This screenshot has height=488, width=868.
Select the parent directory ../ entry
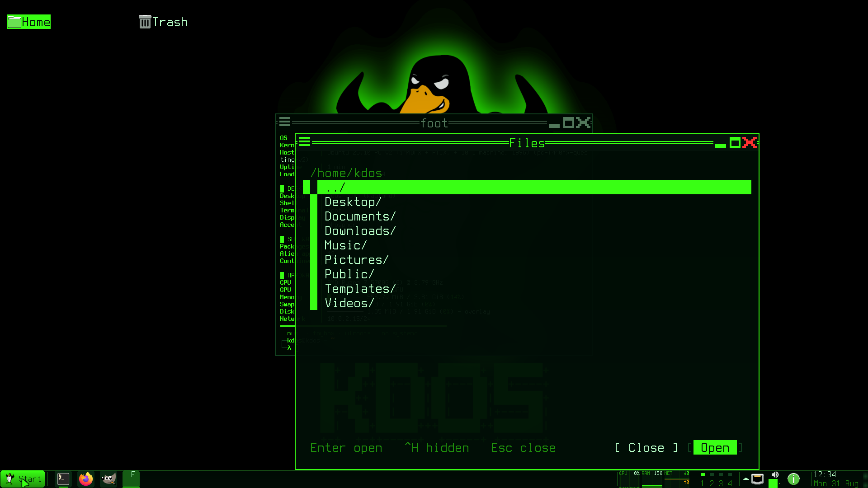(x=527, y=187)
